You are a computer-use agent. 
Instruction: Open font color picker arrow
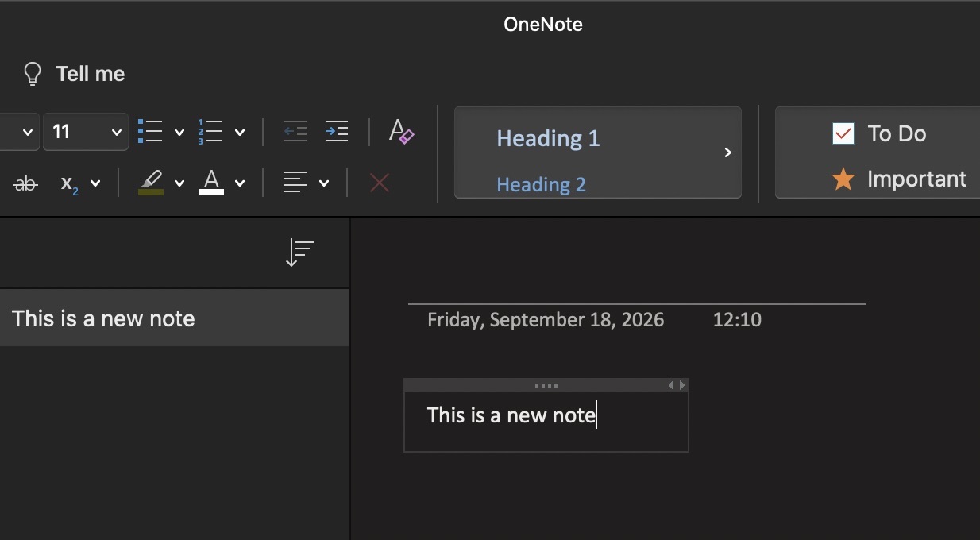pyautogui.click(x=240, y=183)
